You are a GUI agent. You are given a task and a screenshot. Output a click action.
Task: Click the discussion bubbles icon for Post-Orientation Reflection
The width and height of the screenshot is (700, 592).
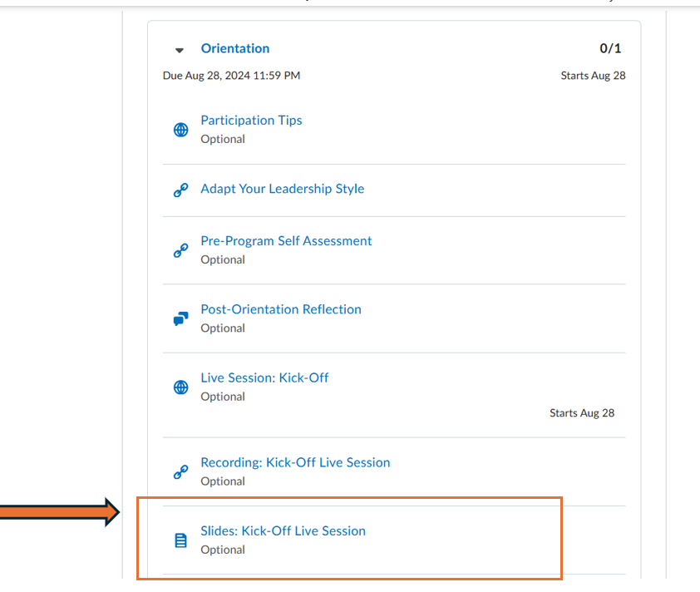[x=180, y=319]
